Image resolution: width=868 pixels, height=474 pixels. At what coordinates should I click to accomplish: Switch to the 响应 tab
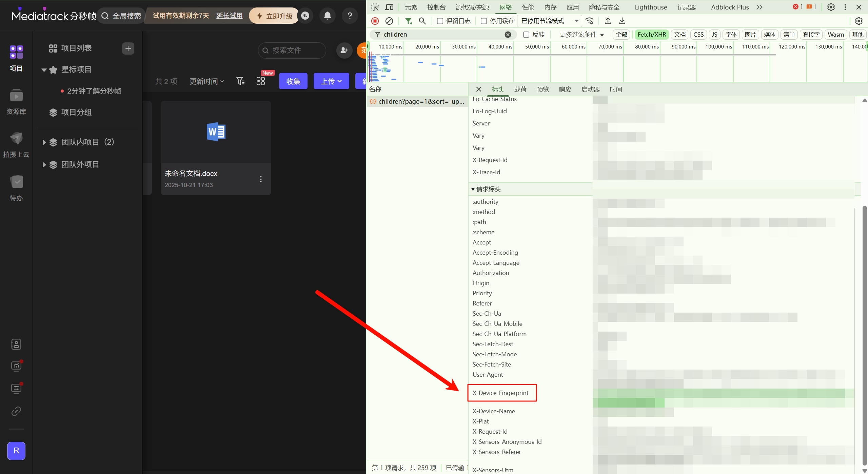click(x=565, y=90)
